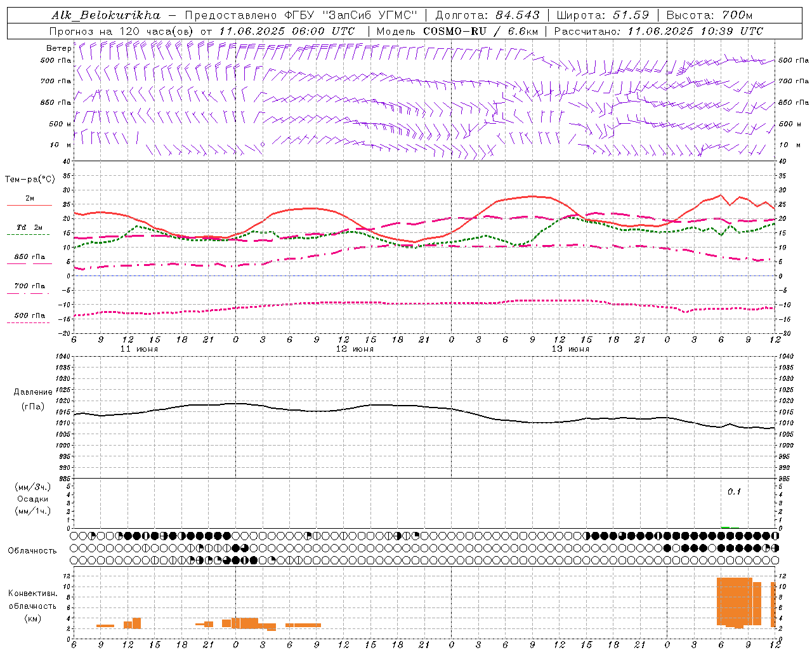
Task: Click the 'Облачность' cloud cover row label
Action: (32, 551)
